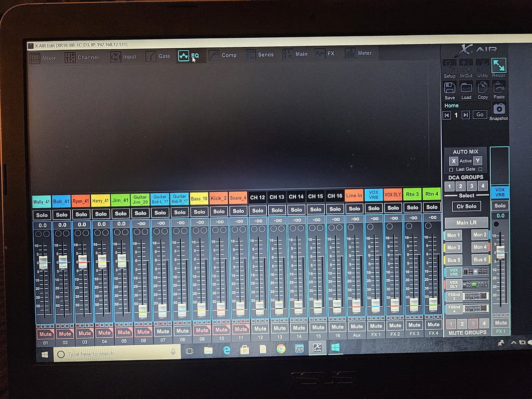
Task: Click the Paste icon
Action: click(499, 87)
